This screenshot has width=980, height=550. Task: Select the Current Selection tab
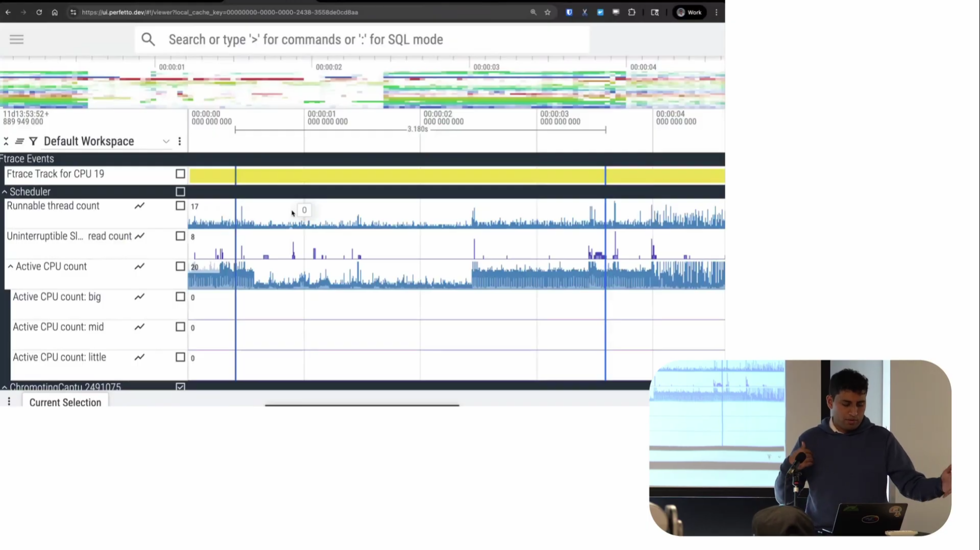(x=65, y=402)
